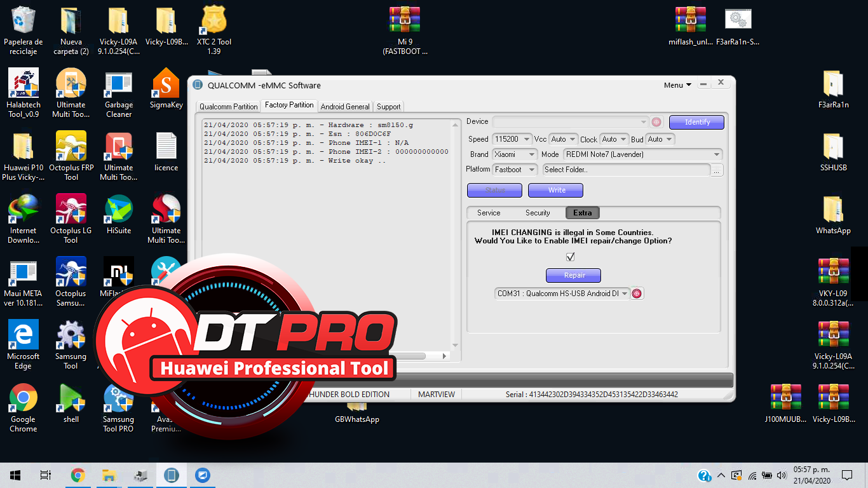This screenshot has width=868, height=488.
Task: Open File Explorer from the taskbar
Action: pos(109,475)
